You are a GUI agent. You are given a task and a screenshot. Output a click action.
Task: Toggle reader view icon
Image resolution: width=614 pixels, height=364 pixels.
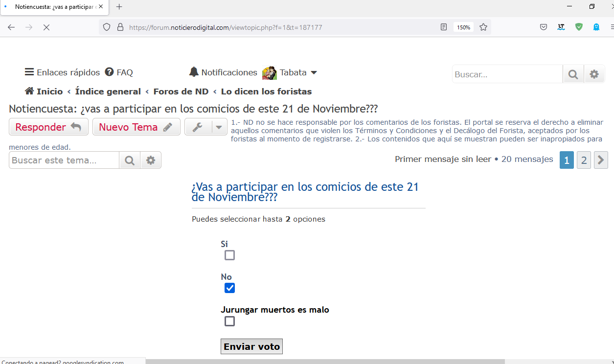tap(444, 27)
